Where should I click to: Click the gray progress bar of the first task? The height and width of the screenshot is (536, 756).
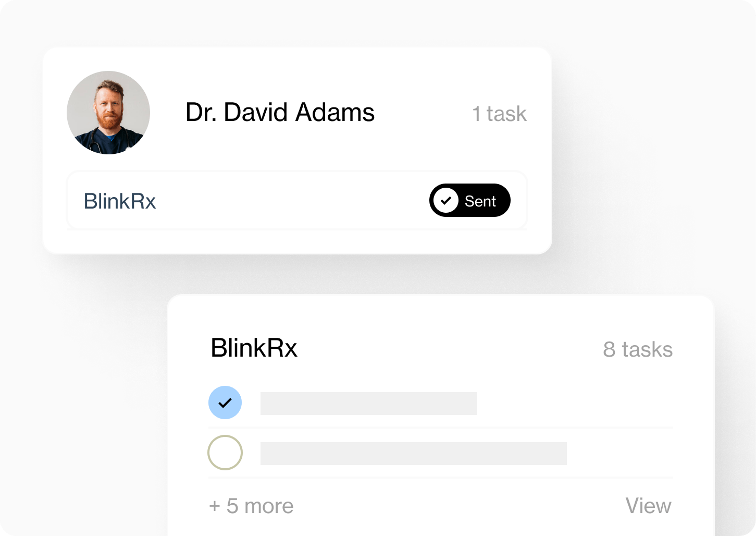point(368,403)
